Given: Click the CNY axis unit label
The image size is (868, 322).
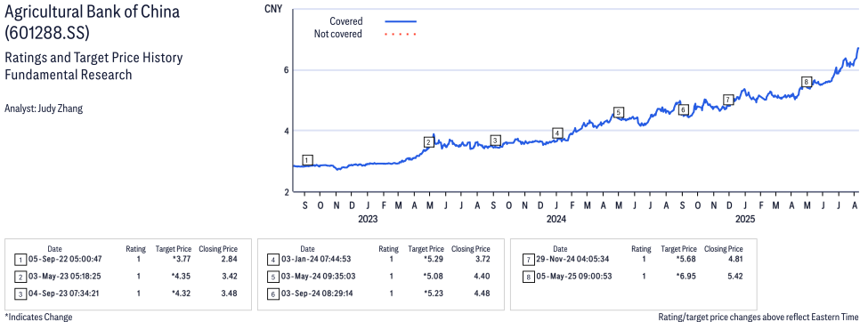Looking at the screenshot, I should [273, 9].
